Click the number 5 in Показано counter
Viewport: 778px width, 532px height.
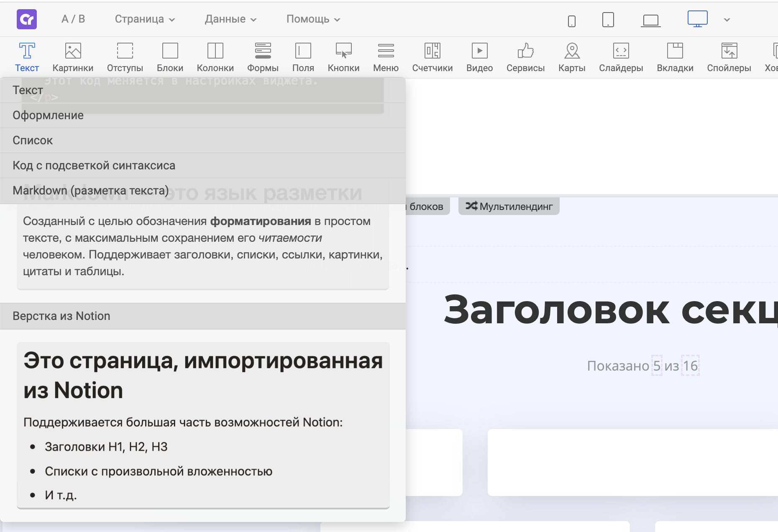click(657, 366)
